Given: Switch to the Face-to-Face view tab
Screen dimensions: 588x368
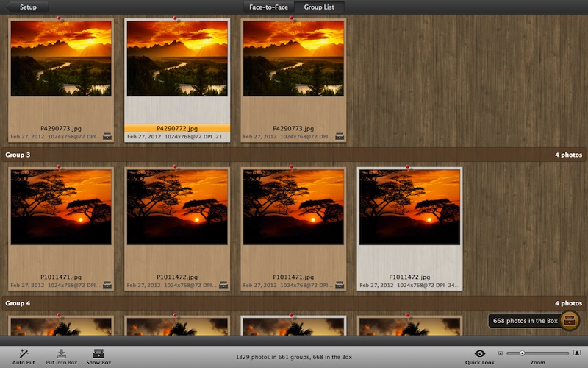Looking at the screenshot, I should (268, 7).
